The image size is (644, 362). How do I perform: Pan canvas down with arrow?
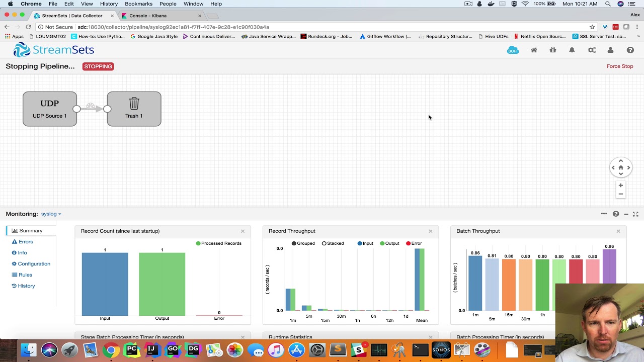tap(621, 174)
